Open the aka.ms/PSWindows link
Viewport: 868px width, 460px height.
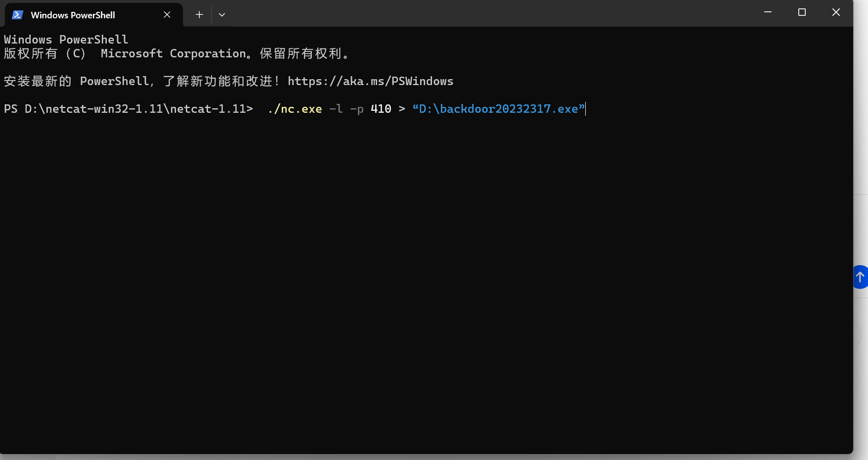[x=370, y=81]
